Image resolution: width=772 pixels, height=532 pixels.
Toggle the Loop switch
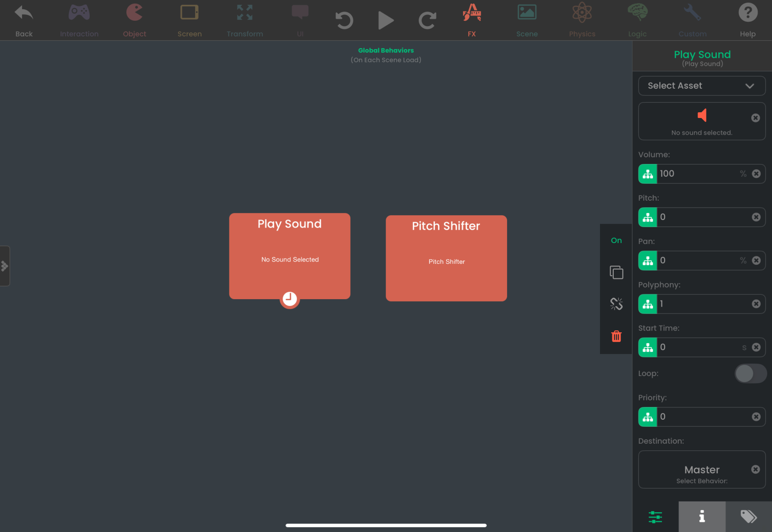(x=750, y=374)
